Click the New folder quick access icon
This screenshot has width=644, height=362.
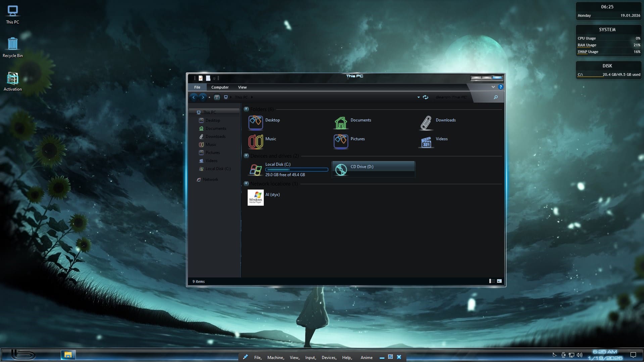coord(208,78)
